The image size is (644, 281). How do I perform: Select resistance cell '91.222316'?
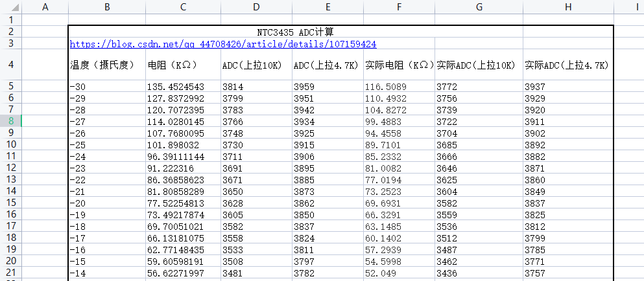click(x=183, y=168)
